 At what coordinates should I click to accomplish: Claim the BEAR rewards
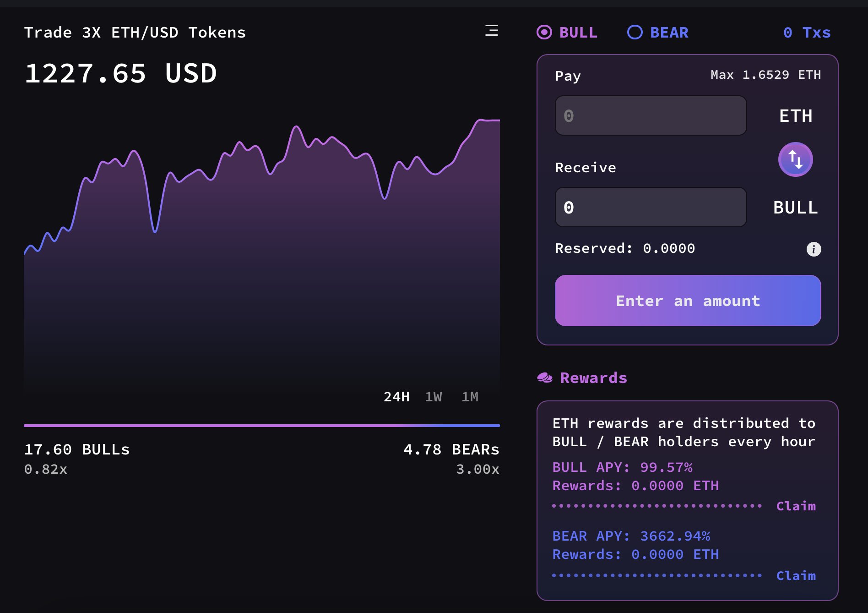pyautogui.click(x=796, y=576)
